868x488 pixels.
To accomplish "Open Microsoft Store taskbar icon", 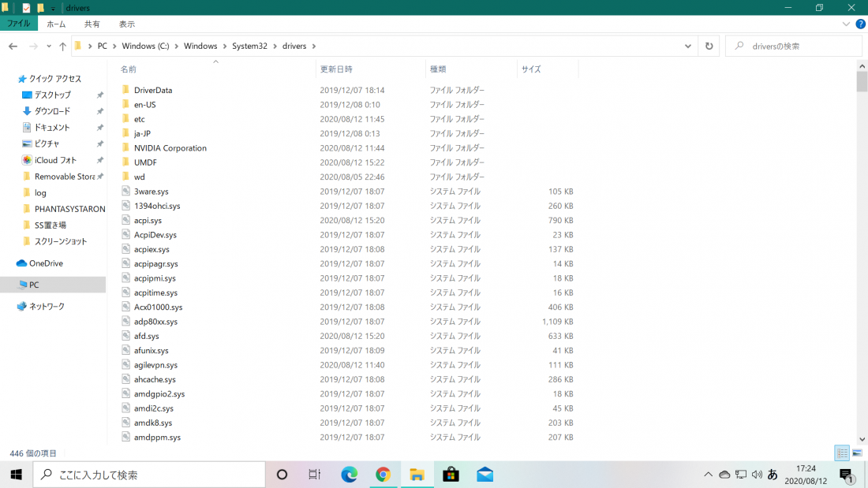I will [451, 475].
